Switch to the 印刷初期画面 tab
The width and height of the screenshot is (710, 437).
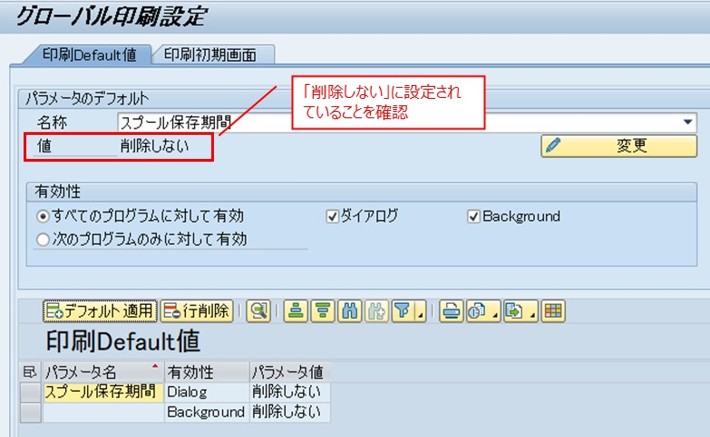pos(210,55)
